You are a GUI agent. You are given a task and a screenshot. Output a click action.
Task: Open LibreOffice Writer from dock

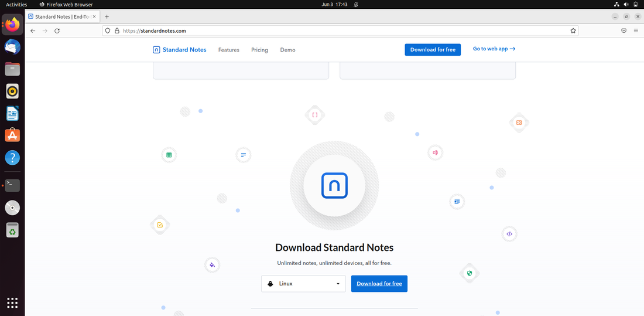pos(12,113)
